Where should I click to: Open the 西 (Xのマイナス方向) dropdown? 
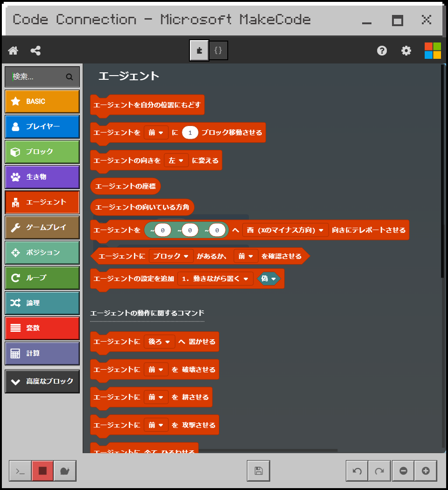point(285,230)
